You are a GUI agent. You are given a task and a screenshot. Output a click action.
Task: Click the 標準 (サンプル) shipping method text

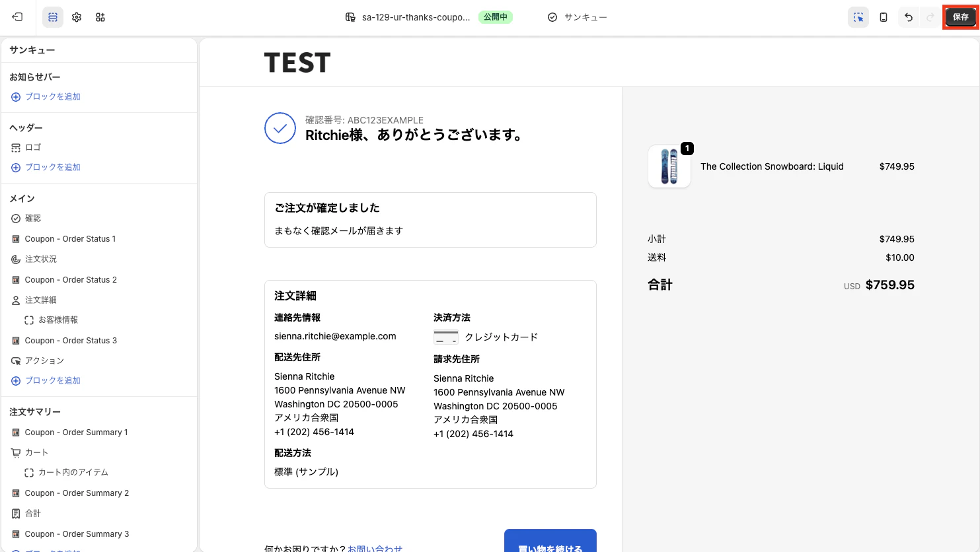coord(306,471)
